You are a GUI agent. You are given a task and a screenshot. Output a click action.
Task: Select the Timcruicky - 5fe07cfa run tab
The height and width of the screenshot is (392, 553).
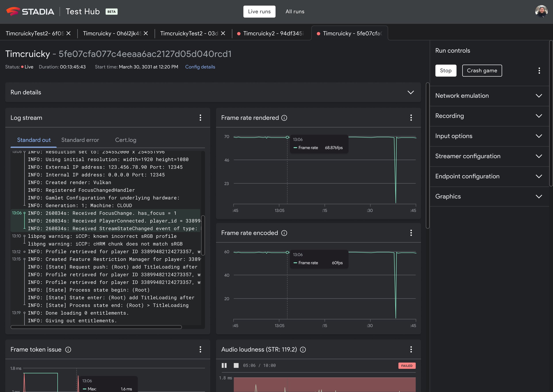(x=349, y=33)
